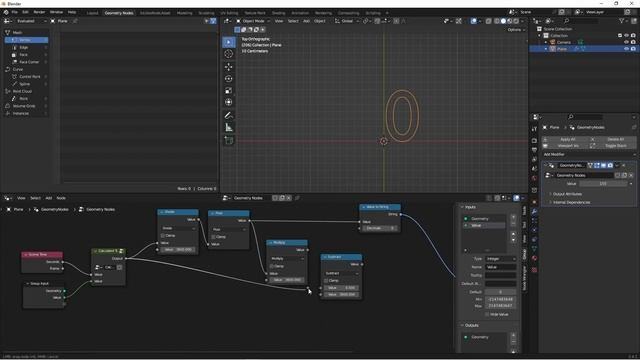640x360 pixels.
Task: Select the Annotate pencil tool
Action: 229,116
